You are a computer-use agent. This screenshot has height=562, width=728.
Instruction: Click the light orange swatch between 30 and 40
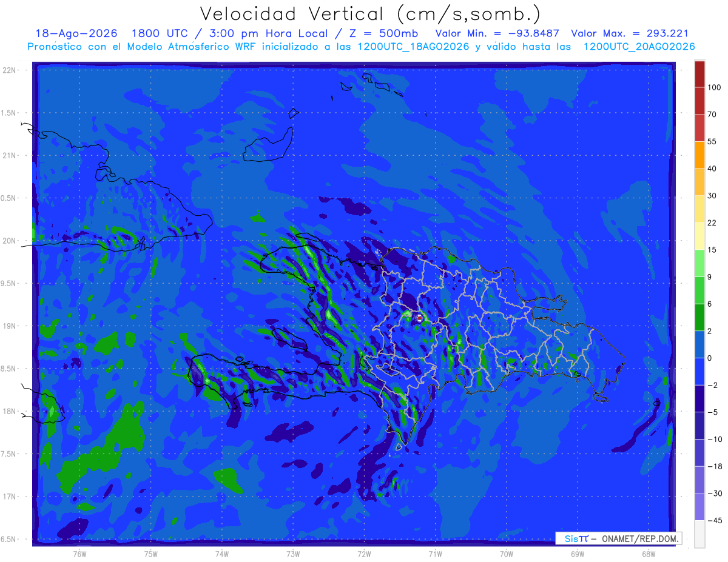(x=699, y=182)
